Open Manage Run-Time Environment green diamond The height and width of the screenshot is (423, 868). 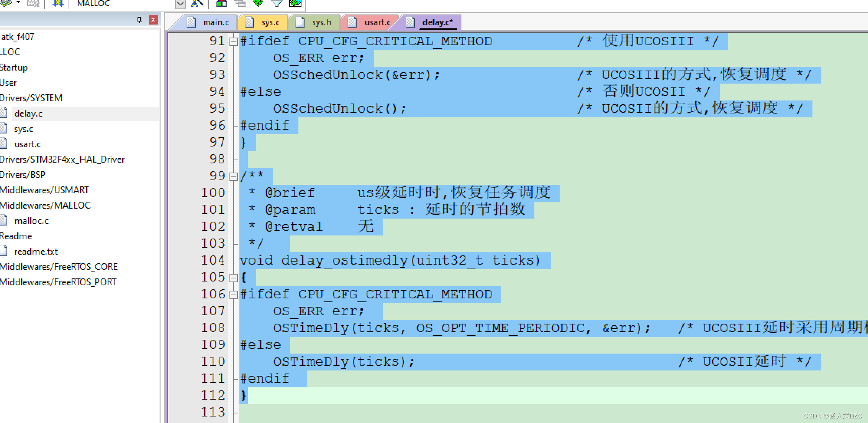(259, 3)
